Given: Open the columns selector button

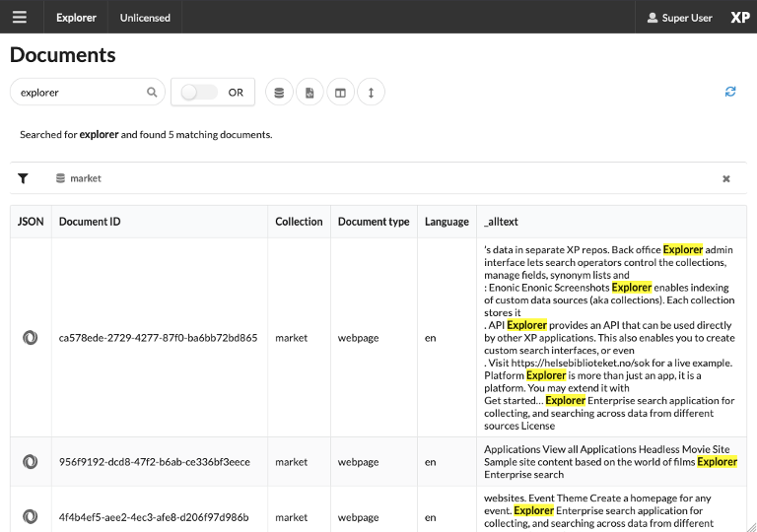Looking at the screenshot, I should pyautogui.click(x=340, y=93).
